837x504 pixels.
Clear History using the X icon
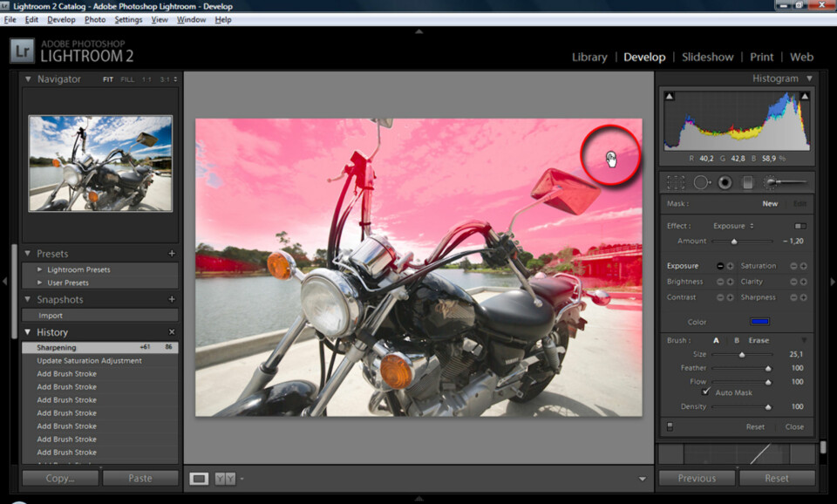[x=172, y=332]
